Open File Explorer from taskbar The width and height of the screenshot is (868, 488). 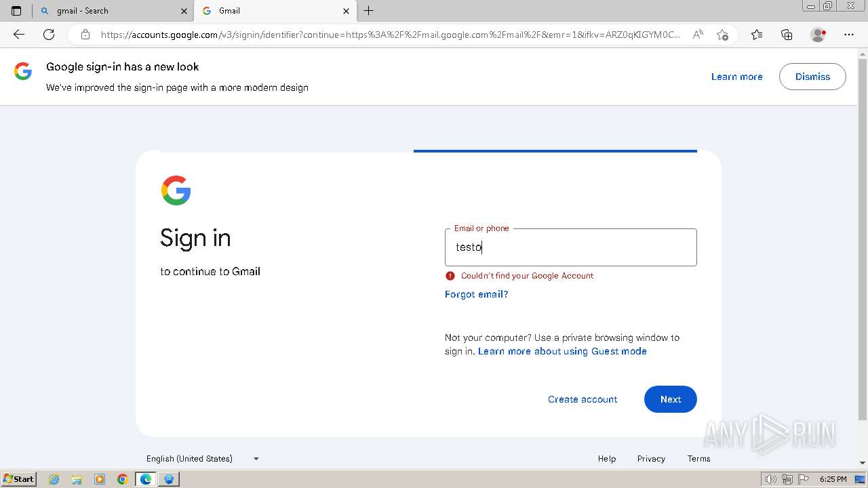coord(77,479)
